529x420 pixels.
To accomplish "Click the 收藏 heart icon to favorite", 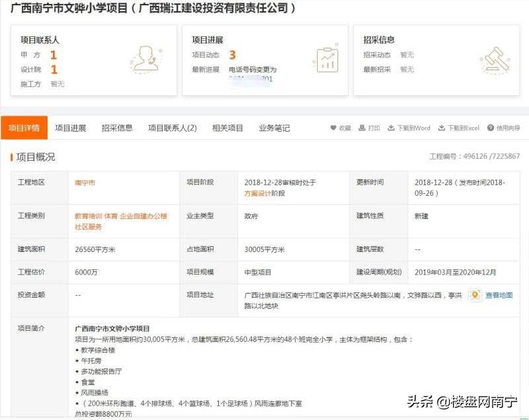I will coord(333,128).
